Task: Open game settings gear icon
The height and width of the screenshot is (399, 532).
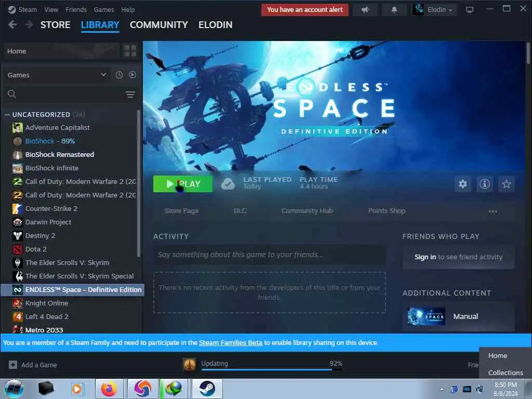Action: pyautogui.click(x=463, y=184)
